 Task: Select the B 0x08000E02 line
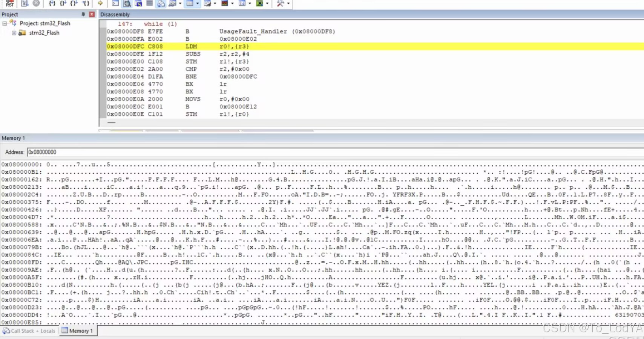click(375, 39)
